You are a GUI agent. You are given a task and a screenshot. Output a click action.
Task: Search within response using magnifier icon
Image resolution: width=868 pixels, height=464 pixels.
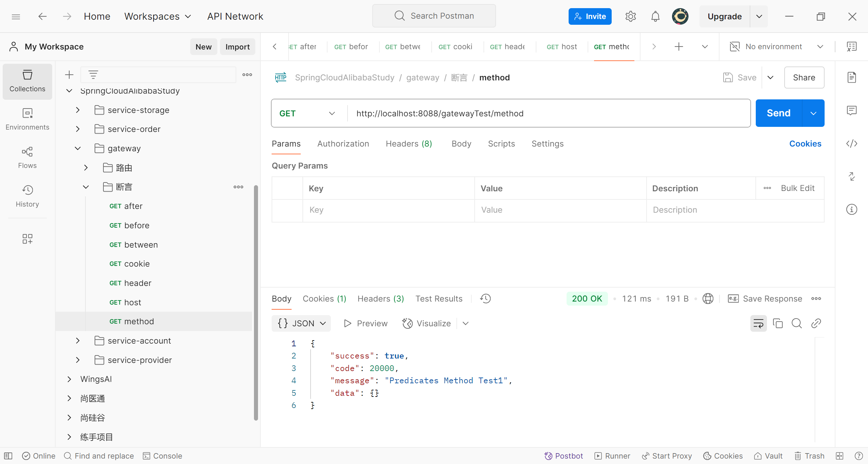[796, 323]
